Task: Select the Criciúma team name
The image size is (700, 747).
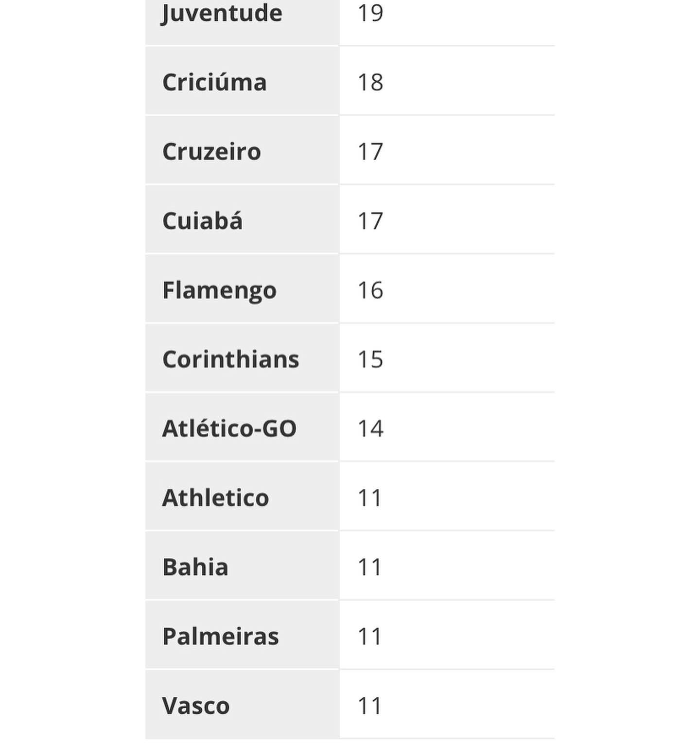Action: (x=214, y=82)
